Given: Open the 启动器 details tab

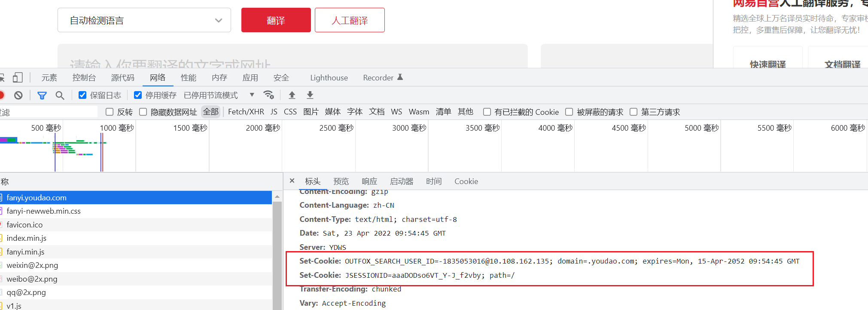Looking at the screenshot, I should pos(402,181).
